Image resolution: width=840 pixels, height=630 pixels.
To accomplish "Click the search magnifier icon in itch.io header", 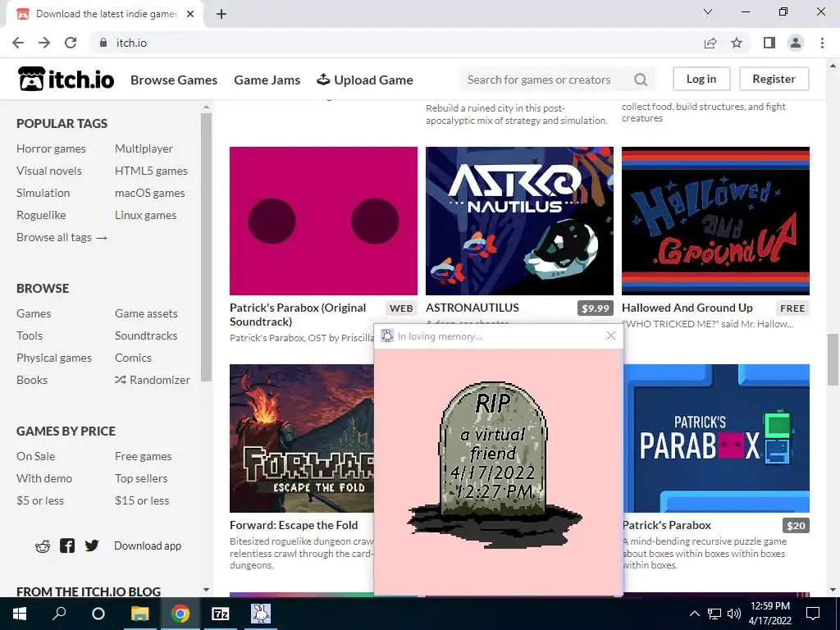I will (x=640, y=80).
